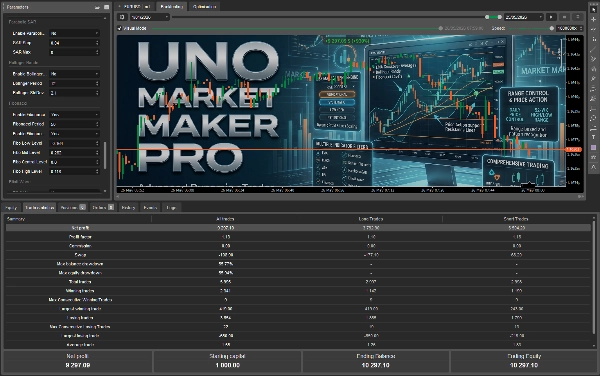Click the purple square color tool
600x376 pixels.
coord(593,147)
